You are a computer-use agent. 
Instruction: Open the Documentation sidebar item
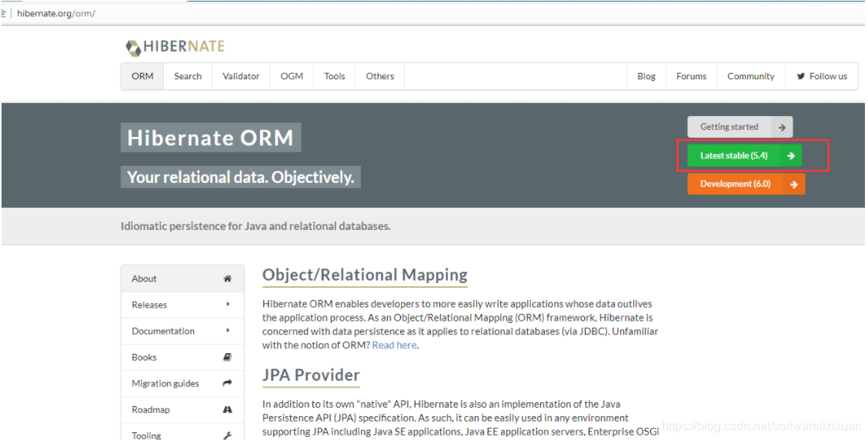pos(182,331)
